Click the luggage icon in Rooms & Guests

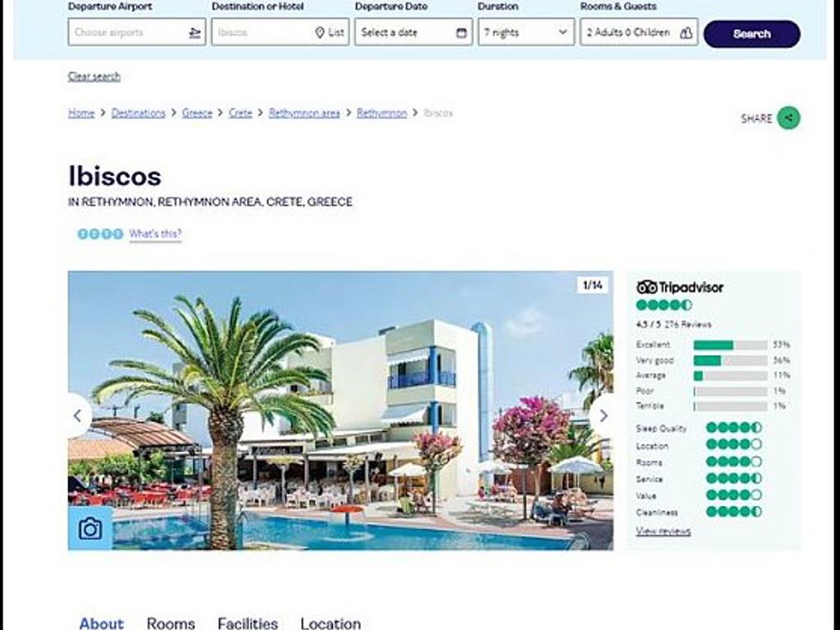[687, 33]
